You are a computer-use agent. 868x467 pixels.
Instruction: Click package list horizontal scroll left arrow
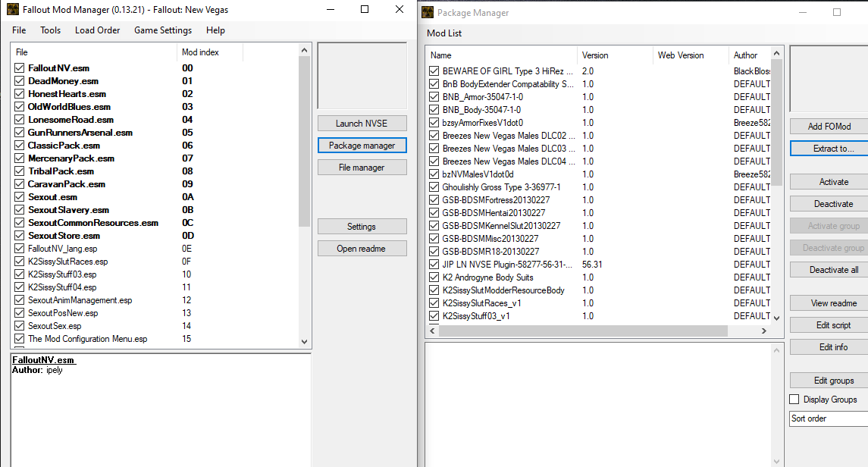click(433, 331)
